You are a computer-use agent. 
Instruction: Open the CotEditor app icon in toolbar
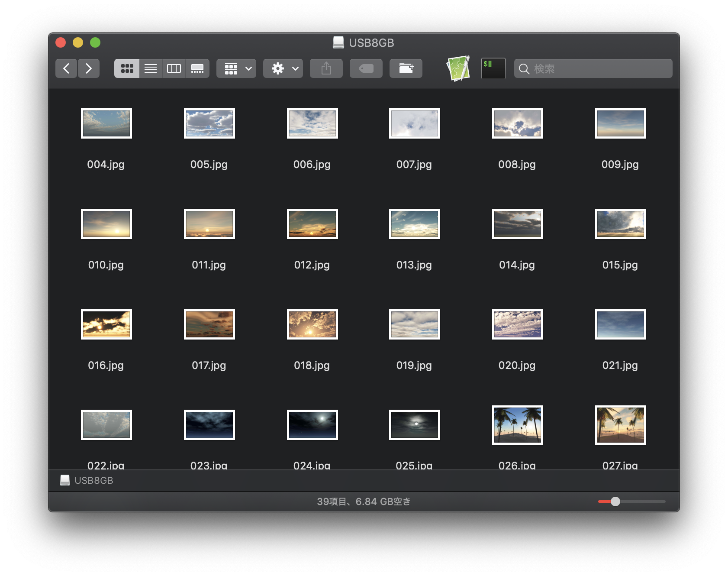point(458,68)
